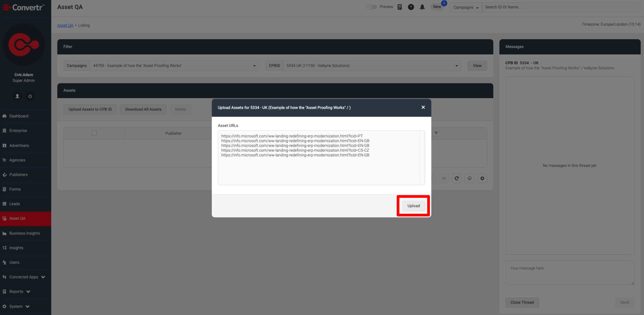Go to the last page icon
This screenshot has width=644, height=315.
pos(444,178)
